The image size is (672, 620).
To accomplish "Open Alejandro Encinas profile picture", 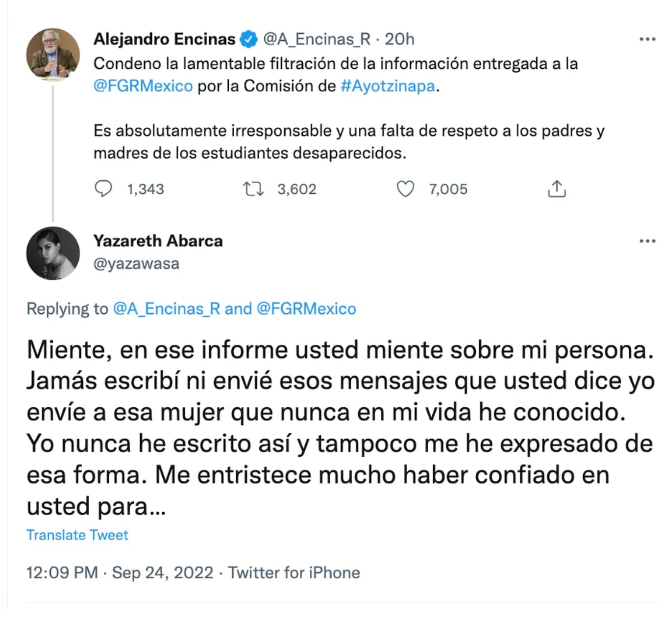I will [53, 54].
